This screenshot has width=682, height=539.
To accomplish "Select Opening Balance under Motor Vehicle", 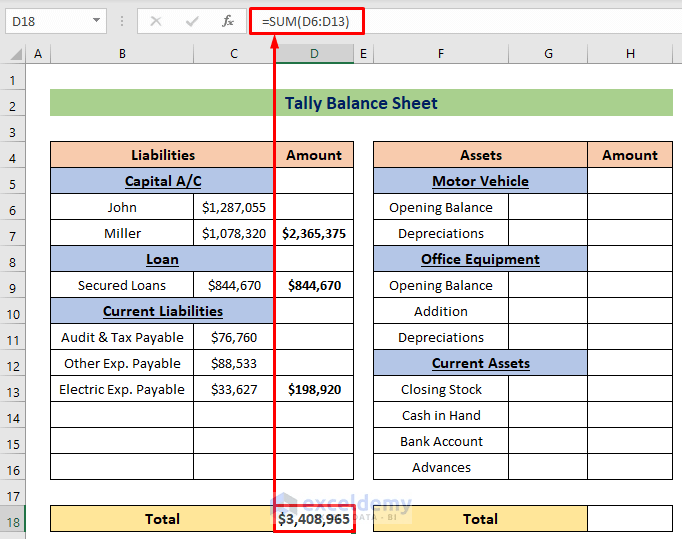I will point(441,207).
